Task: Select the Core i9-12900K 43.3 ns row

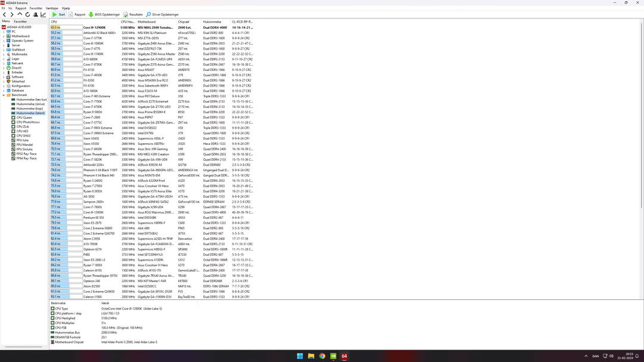Action: point(152,27)
